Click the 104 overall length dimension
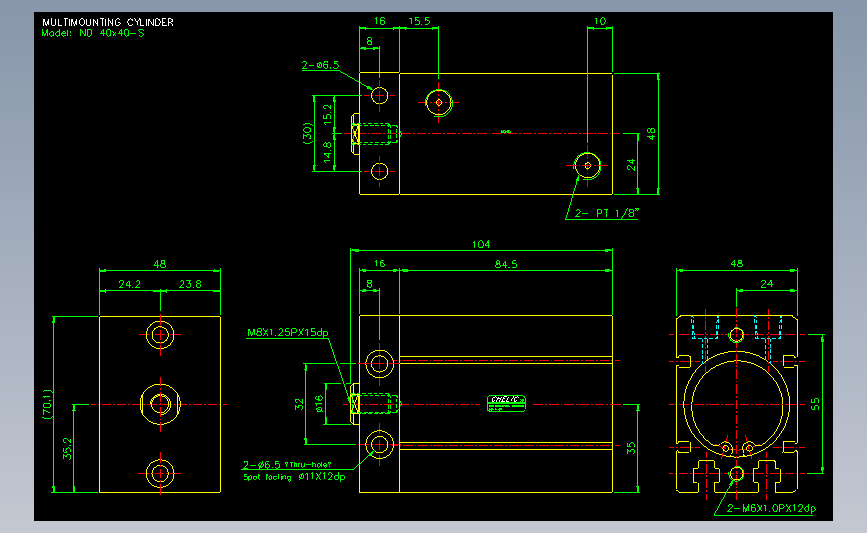The width and height of the screenshot is (867, 533). [480, 244]
